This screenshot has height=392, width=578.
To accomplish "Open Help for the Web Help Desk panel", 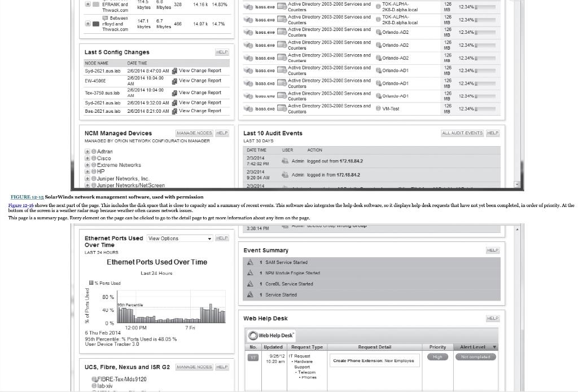I will (x=492, y=318).
